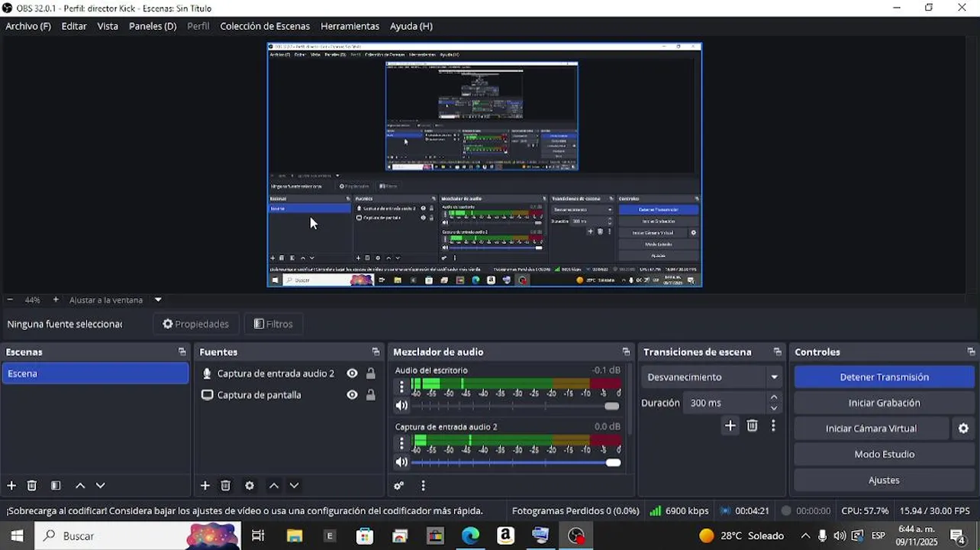Click the taskbar Buscar search box
This screenshot has width=980, height=550.
[137, 535]
